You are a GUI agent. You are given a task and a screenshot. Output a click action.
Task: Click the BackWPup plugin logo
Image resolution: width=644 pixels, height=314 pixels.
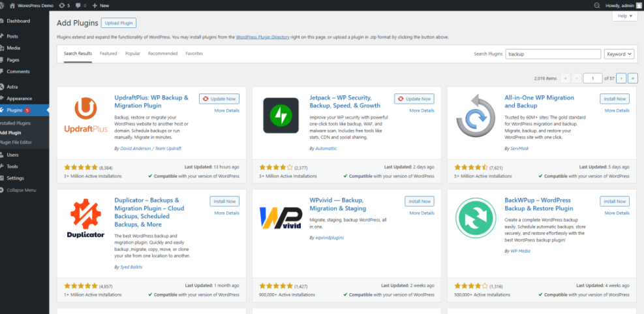pos(476,218)
